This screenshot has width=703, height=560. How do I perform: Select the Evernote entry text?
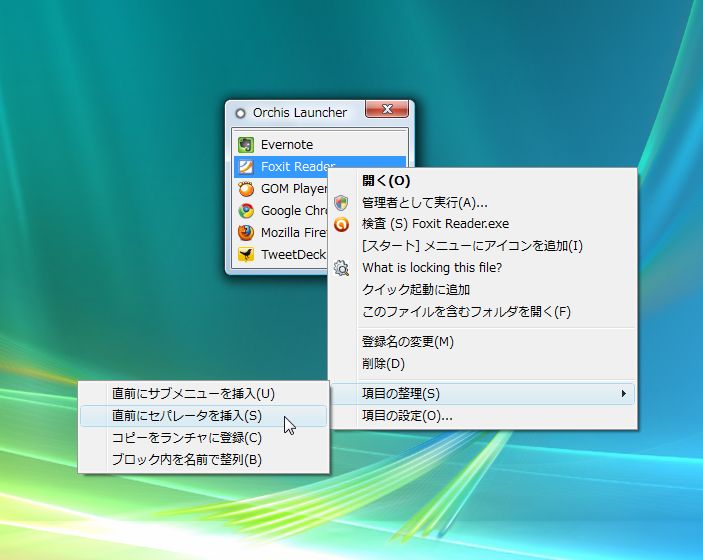click(287, 145)
